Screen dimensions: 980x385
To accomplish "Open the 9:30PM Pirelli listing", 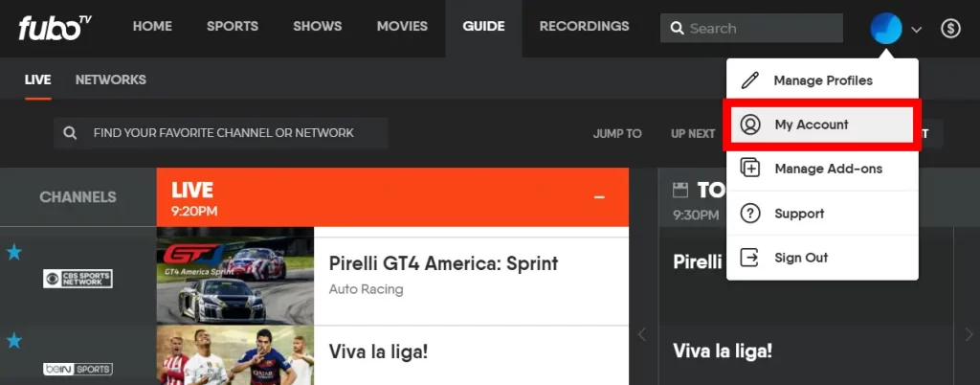I will (x=697, y=261).
